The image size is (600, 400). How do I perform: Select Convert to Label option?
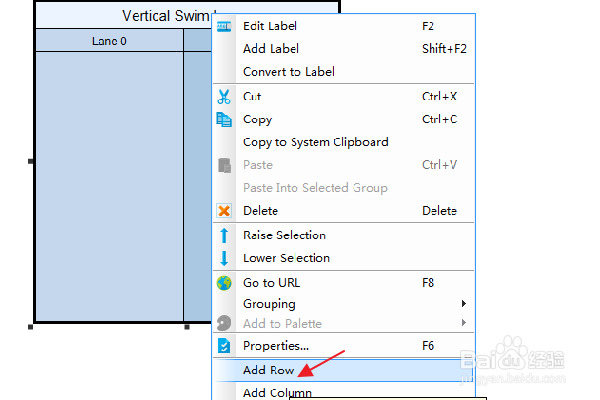pos(289,72)
